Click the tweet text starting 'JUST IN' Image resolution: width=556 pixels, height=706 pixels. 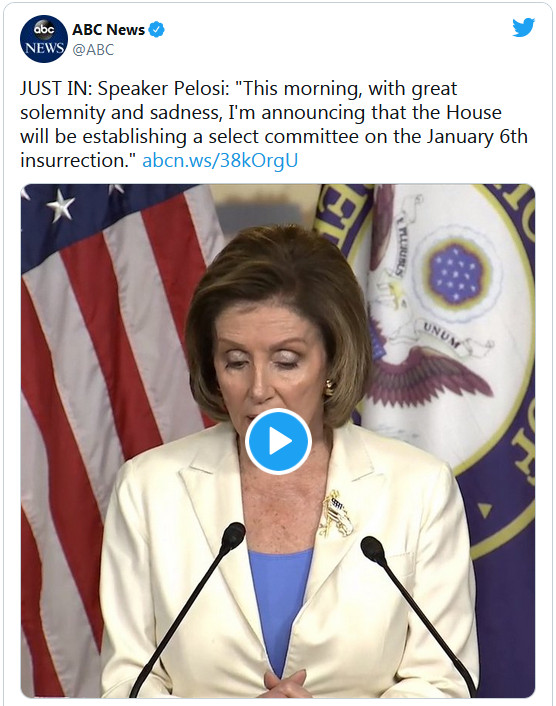274,124
